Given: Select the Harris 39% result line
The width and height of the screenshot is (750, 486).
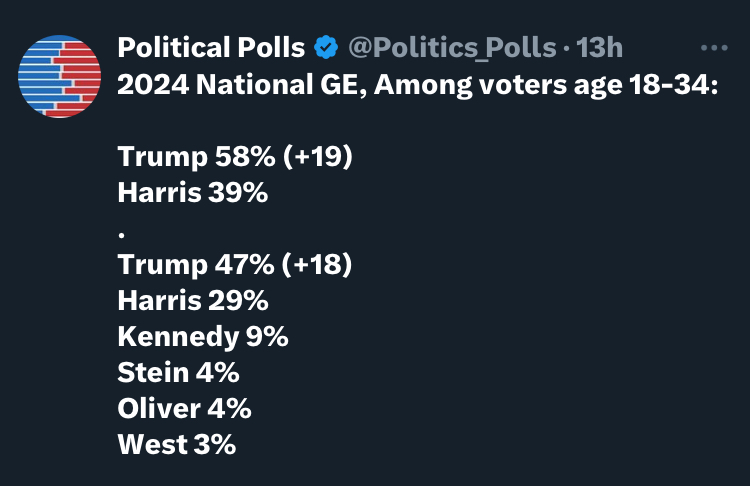Looking at the screenshot, I should click(193, 192).
